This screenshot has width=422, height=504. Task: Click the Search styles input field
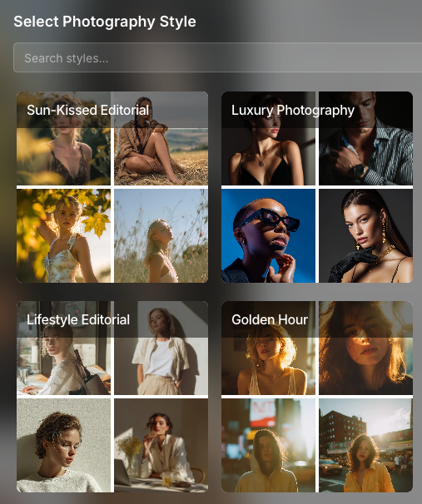pos(217,57)
